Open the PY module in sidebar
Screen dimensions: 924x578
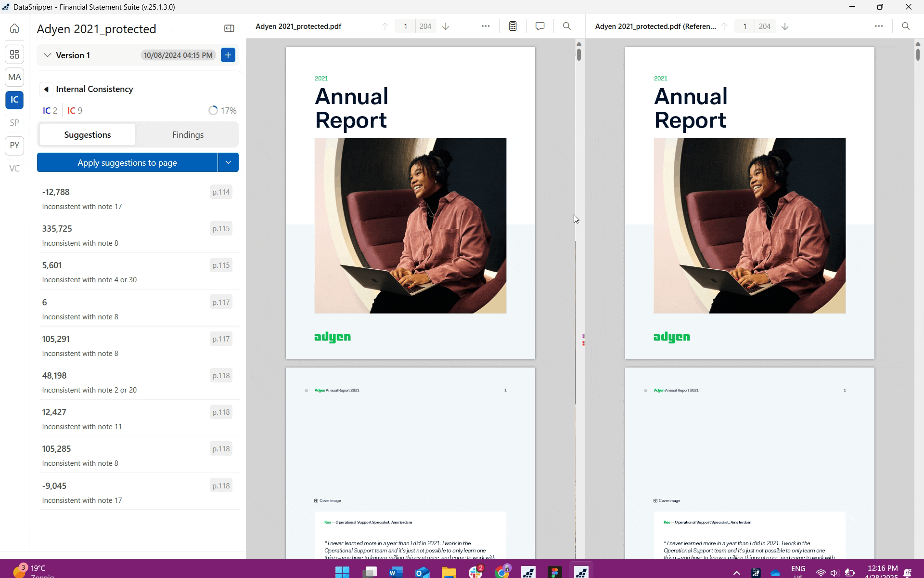(x=14, y=145)
